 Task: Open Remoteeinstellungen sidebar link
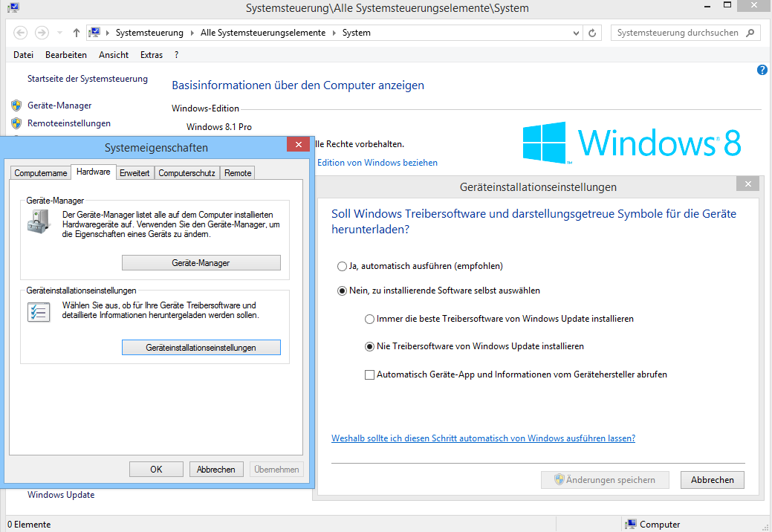(x=69, y=123)
